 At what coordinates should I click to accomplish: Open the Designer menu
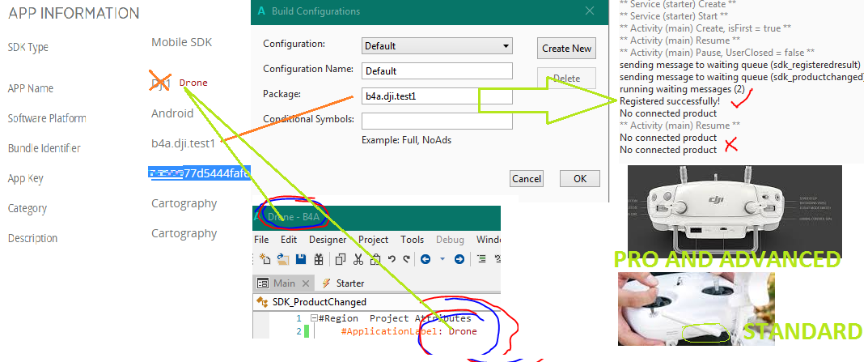pyautogui.click(x=328, y=240)
